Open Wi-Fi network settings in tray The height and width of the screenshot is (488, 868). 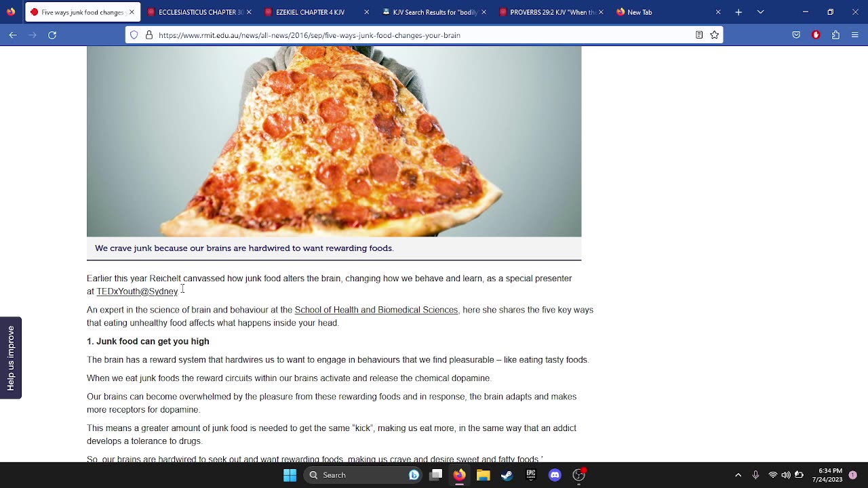pyautogui.click(x=773, y=475)
